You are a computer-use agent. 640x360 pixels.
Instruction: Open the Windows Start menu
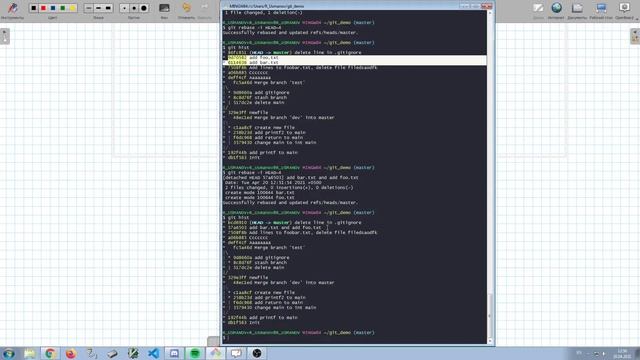(9, 353)
